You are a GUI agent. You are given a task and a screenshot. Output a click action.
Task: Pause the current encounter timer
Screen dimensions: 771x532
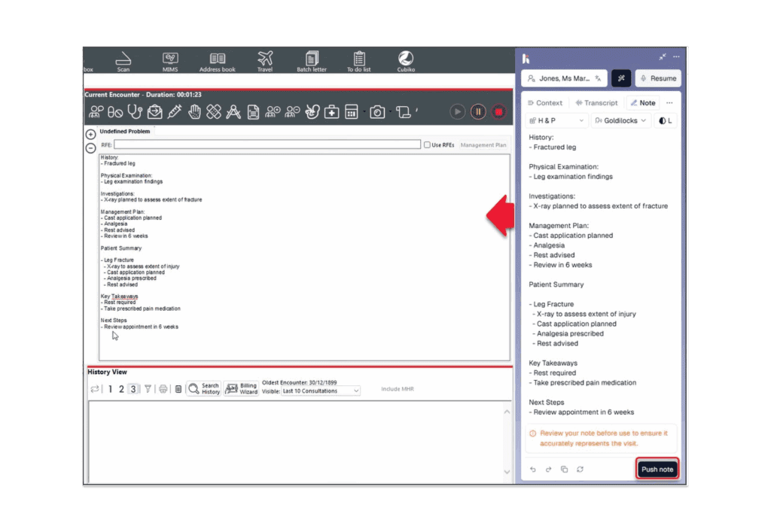[477, 112]
